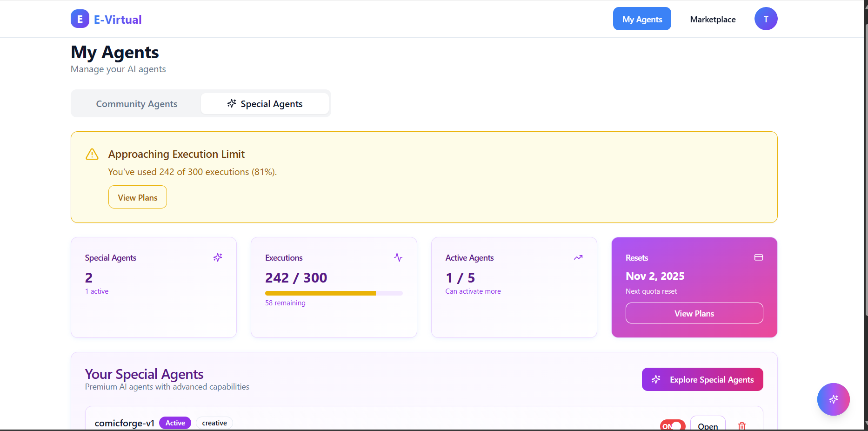This screenshot has height=431, width=868.
Task: Switch to the Special Agents tab
Action: [x=265, y=103]
